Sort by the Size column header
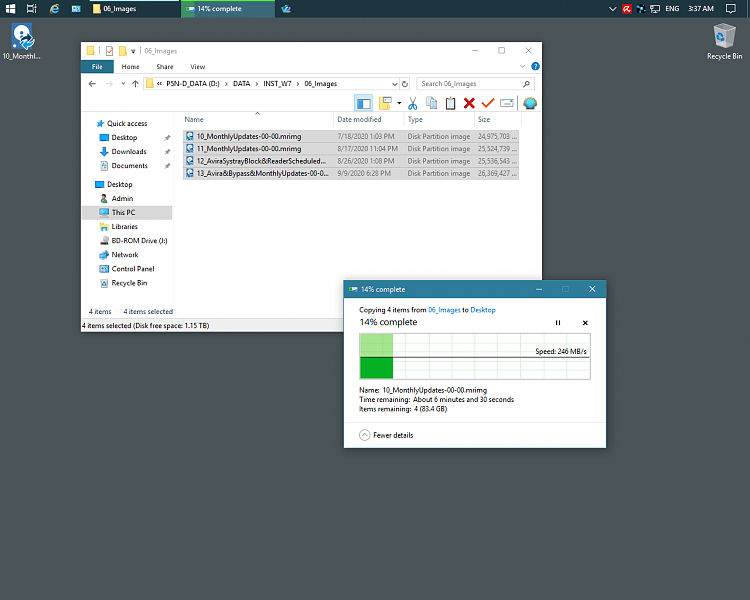This screenshot has width=750, height=600. coord(497,120)
